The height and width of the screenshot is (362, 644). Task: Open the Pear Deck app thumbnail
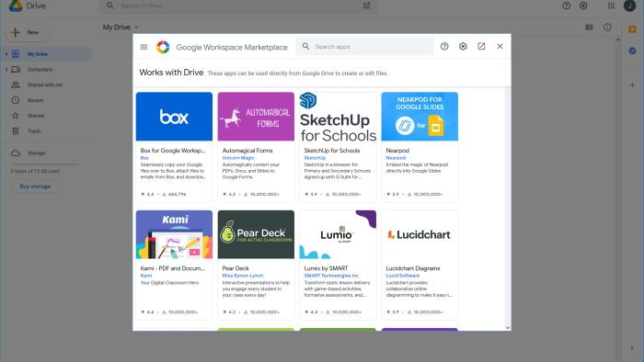[256, 234]
